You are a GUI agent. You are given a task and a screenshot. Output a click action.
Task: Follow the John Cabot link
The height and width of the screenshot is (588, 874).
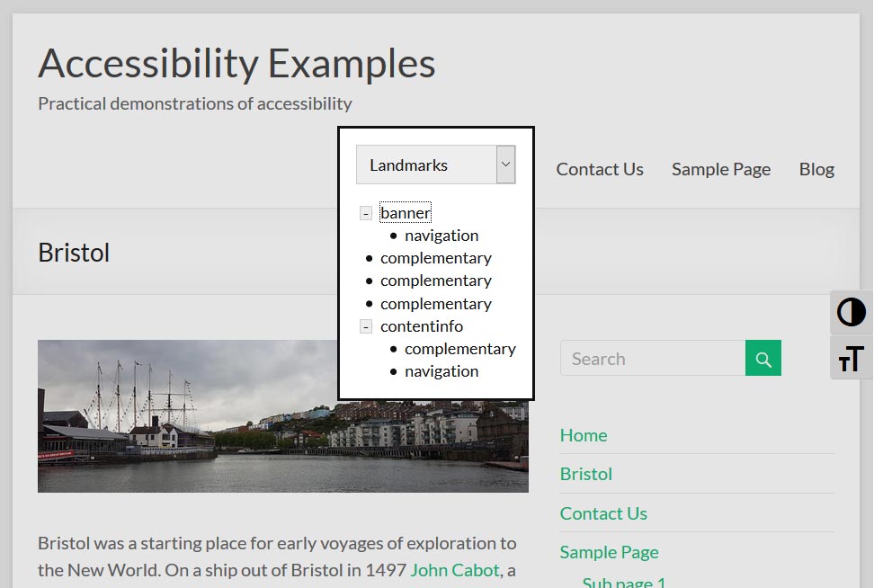pos(455,570)
